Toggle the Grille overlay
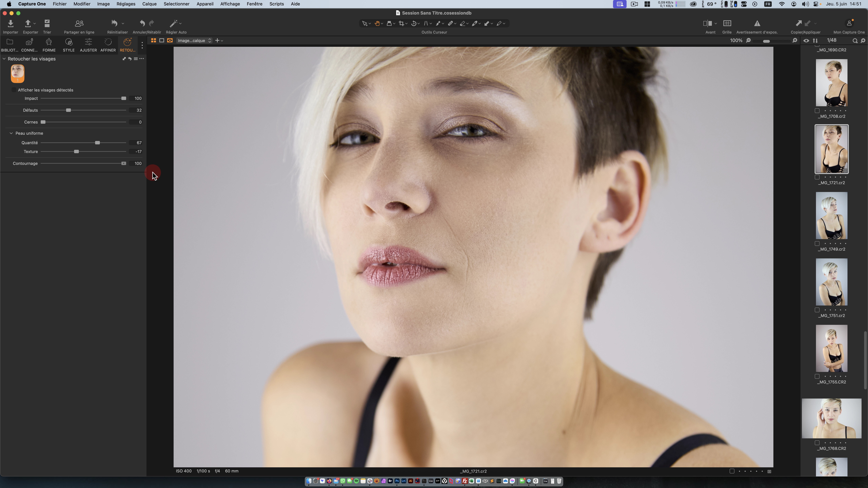This screenshot has height=488, width=868. click(x=727, y=23)
